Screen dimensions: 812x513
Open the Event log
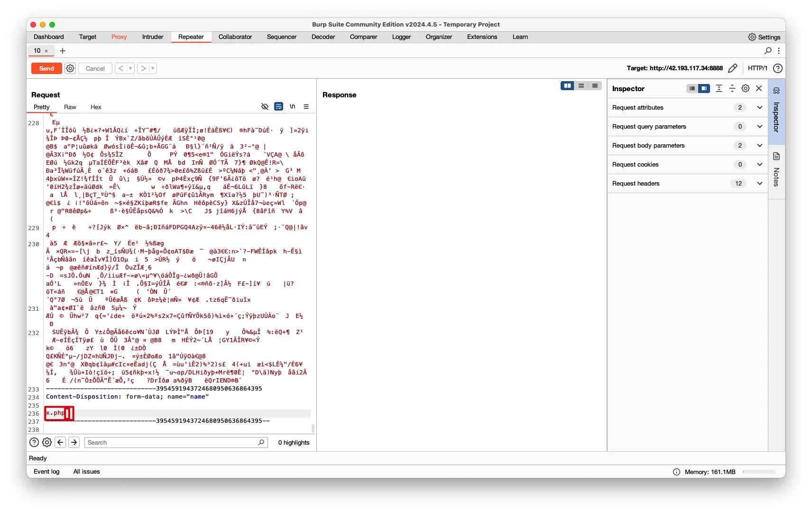coord(46,472)
